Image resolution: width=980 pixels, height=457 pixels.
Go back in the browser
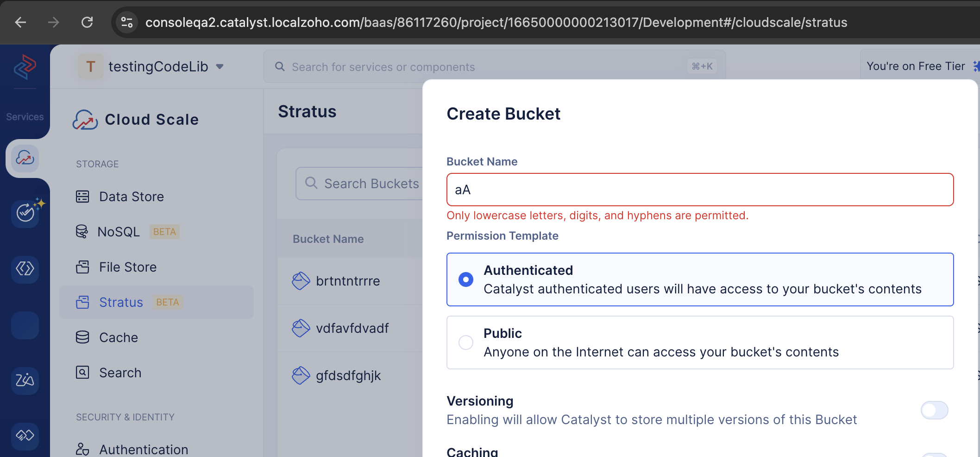pos(20,22)
